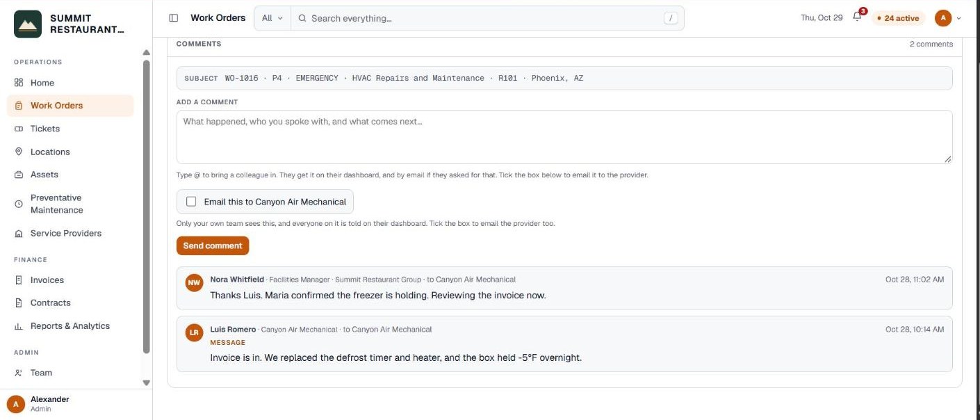The width and height of the screenshot is (980, 420).
Task: Click the Thu, Oct 29 date
Action: (x=822, y=18)
